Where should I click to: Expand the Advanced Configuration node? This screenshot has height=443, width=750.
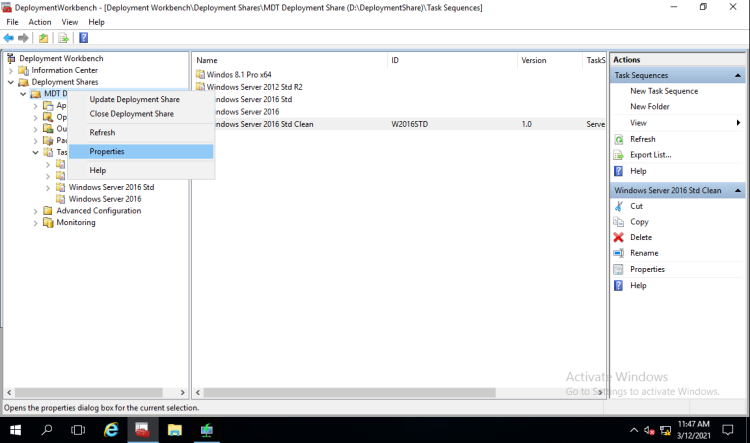pos(36,211)
